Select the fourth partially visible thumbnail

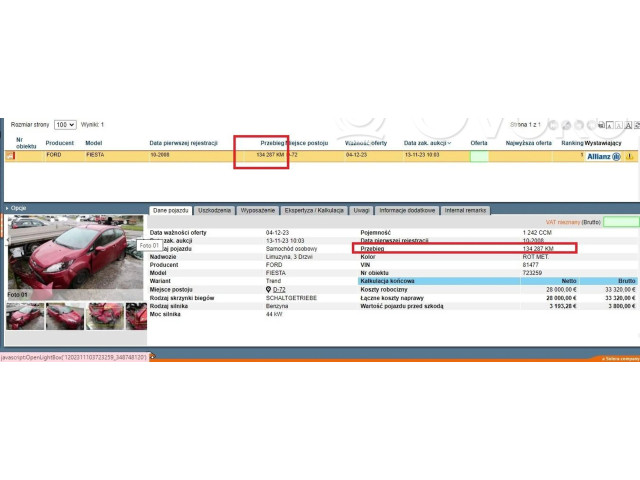click(136, 316)
